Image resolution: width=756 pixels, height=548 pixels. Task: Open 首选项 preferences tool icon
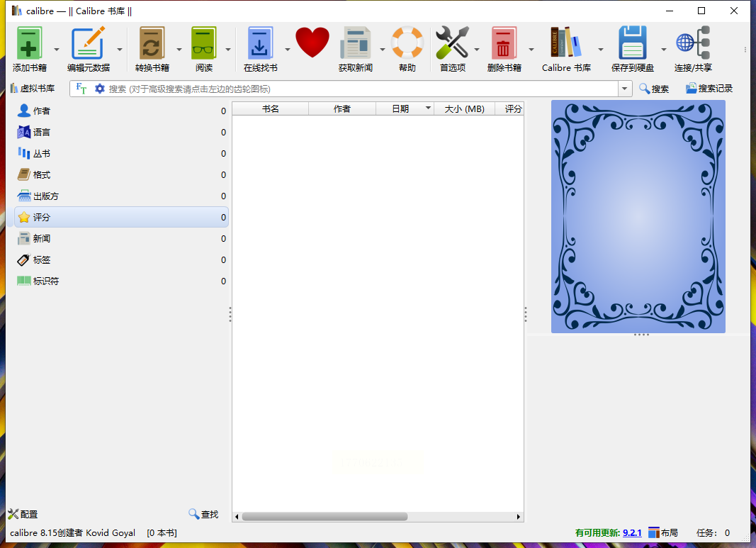[452, 44]
